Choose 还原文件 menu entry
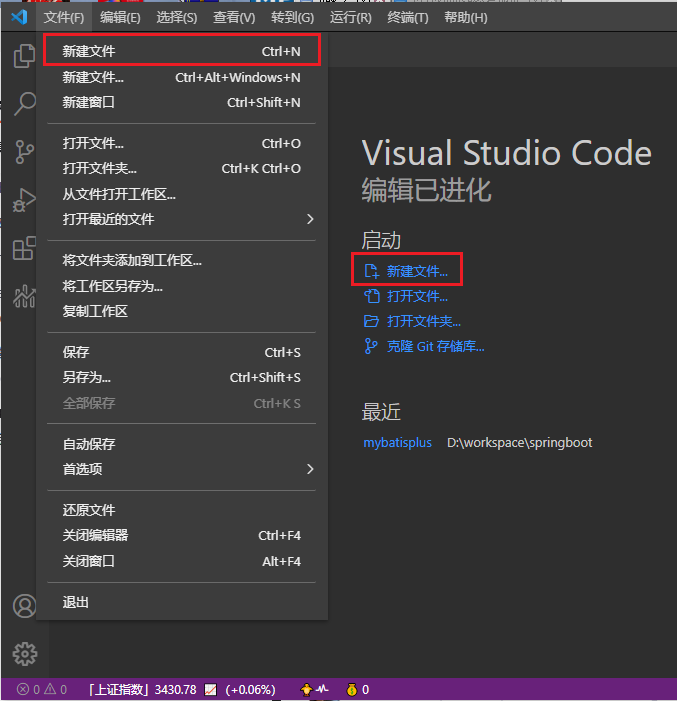677x701 pixels. [x=182, y=510]
